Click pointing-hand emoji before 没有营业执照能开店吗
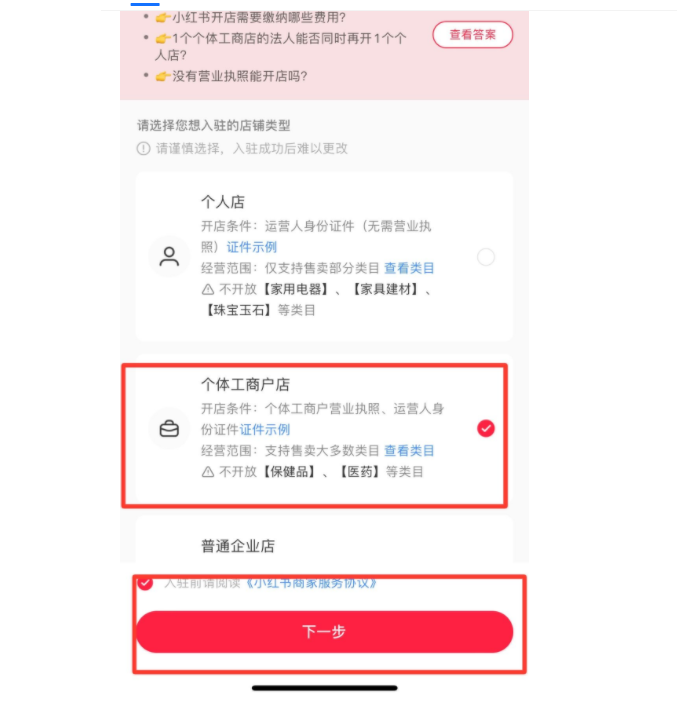 (162, 77)
